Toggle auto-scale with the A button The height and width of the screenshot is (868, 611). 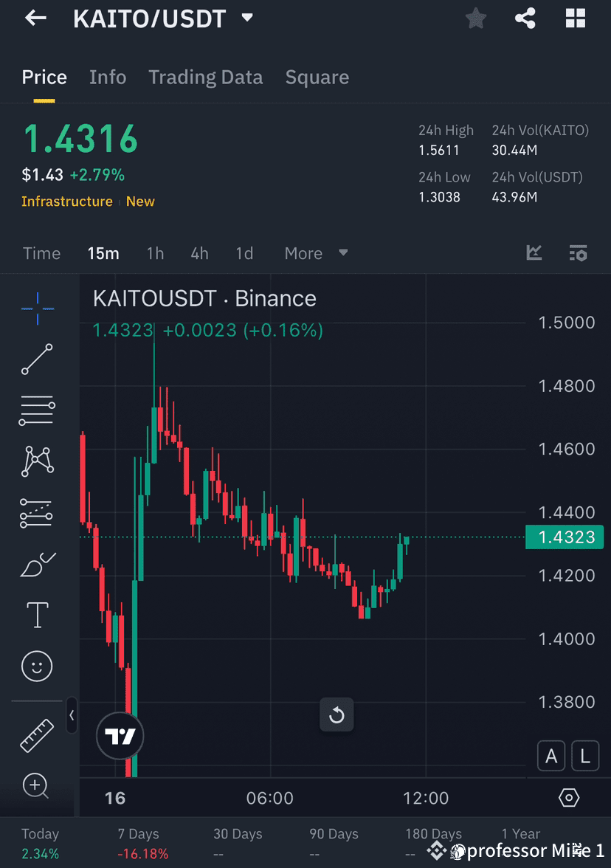(x=551, y=756)
